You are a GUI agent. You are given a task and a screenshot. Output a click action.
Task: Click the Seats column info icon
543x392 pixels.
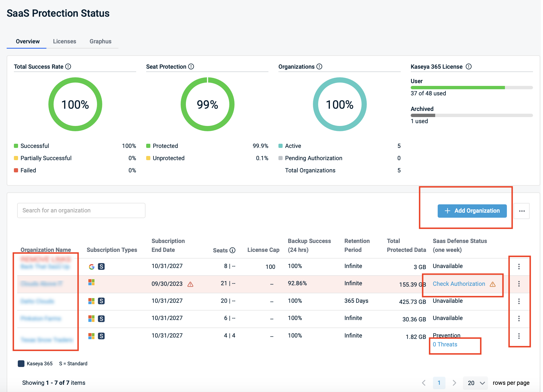click(x=233, y=250)
